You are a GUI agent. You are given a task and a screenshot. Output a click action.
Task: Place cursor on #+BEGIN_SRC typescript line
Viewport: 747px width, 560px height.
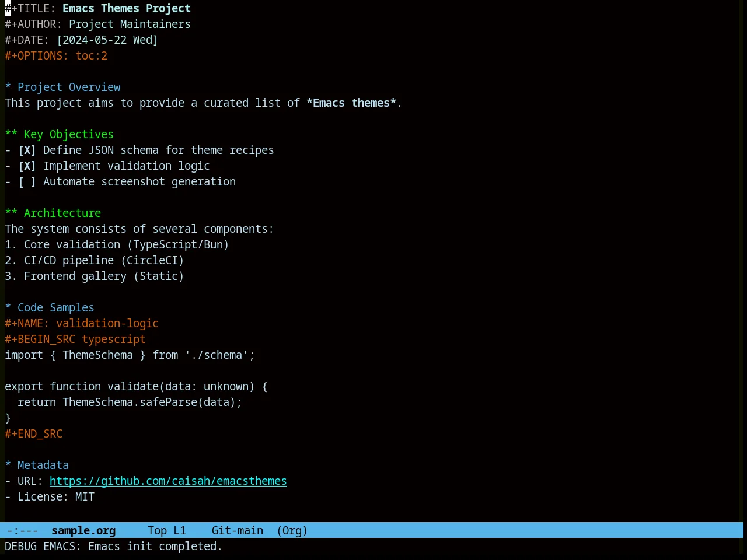pyautogui.click(x=75, y=339)
